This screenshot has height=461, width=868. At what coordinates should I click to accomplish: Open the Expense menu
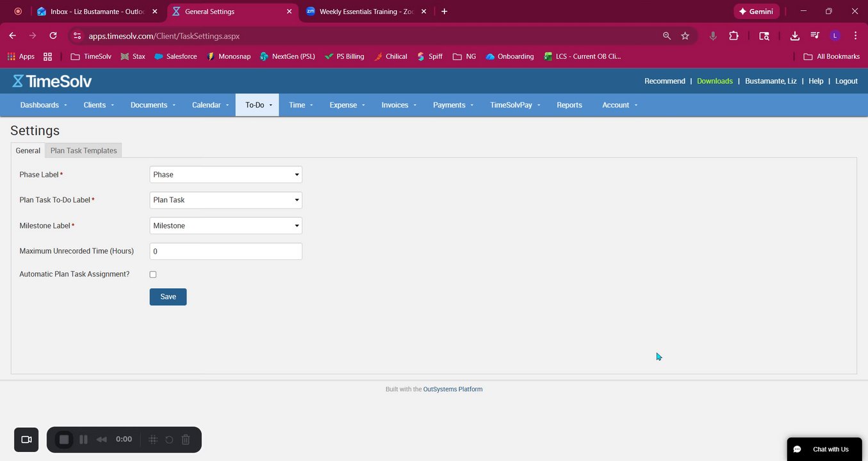coord(347,105)
